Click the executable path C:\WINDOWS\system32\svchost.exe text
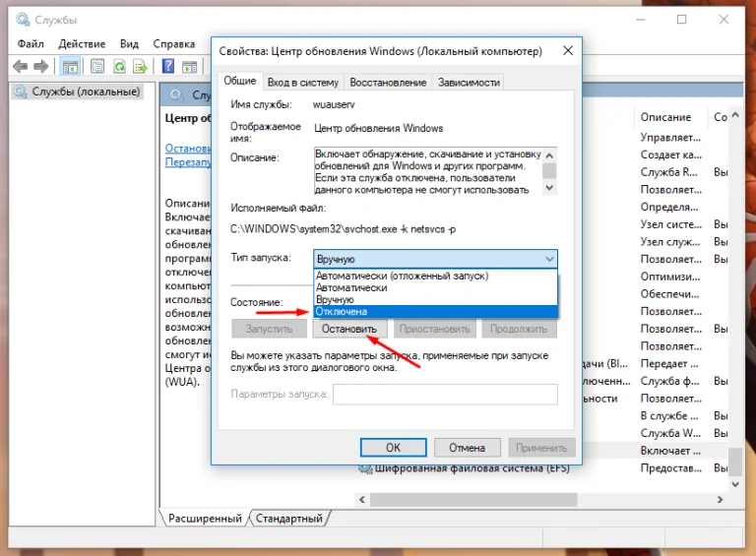This screenshot has height=556, width=756. [343, 229]
